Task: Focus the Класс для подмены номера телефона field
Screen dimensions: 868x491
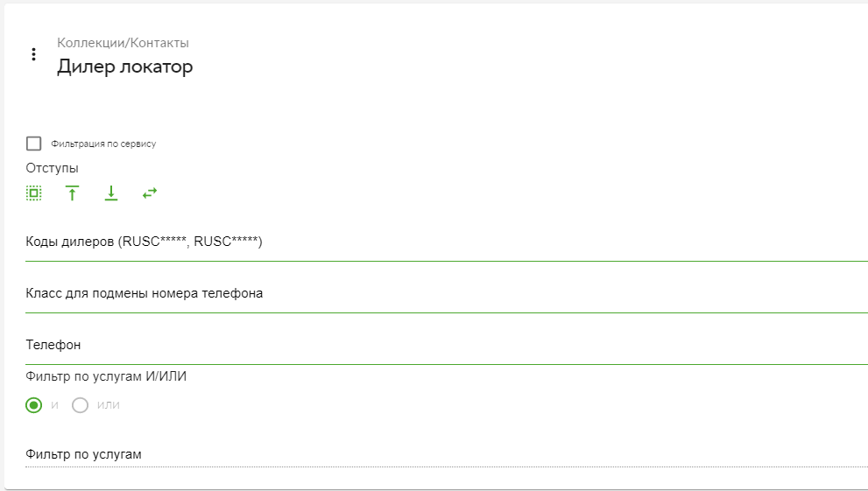Action: click(447, 293)
